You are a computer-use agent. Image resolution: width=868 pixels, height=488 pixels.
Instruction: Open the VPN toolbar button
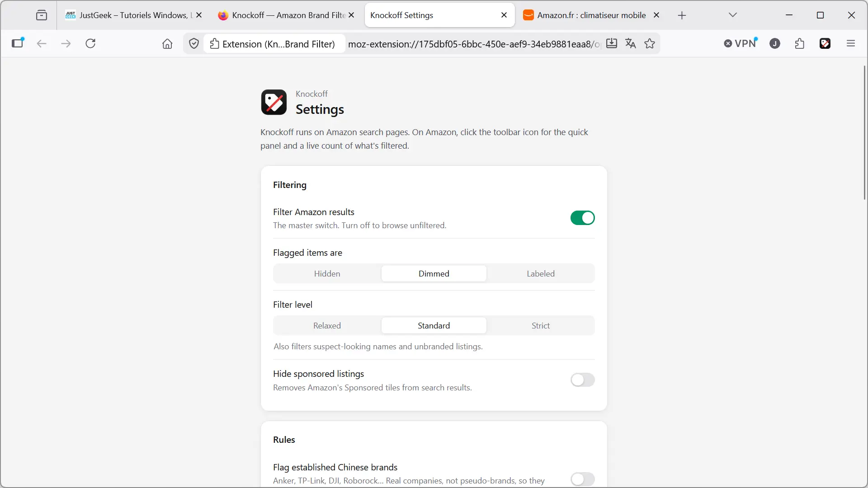click(741, 43)
